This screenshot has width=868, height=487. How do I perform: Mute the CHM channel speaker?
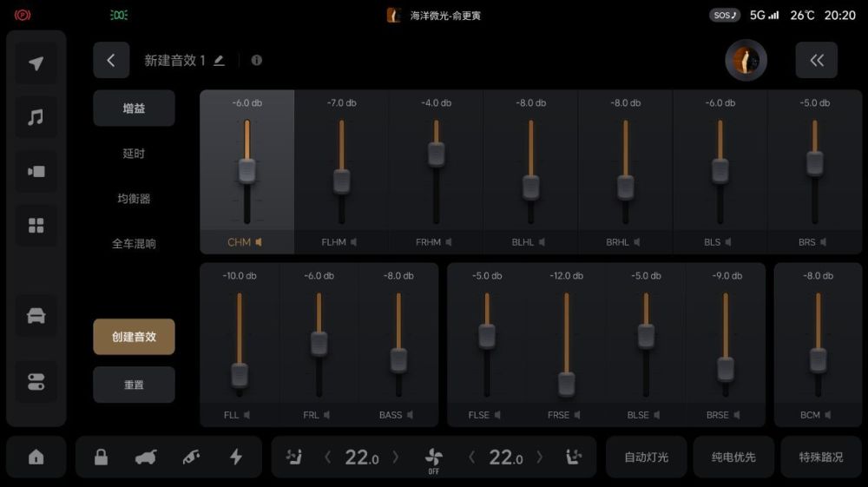click(259, 242)
